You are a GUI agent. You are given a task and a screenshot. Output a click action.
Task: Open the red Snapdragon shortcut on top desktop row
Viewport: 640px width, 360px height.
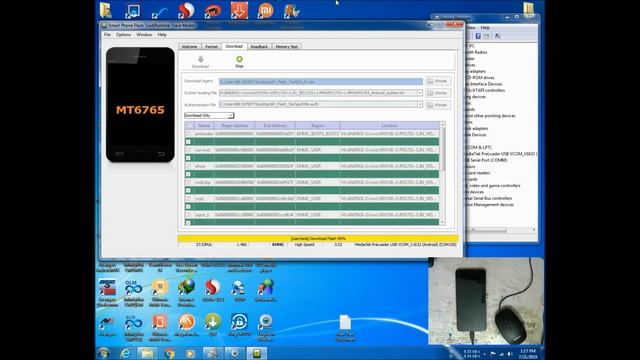click(x=186, y=11)
